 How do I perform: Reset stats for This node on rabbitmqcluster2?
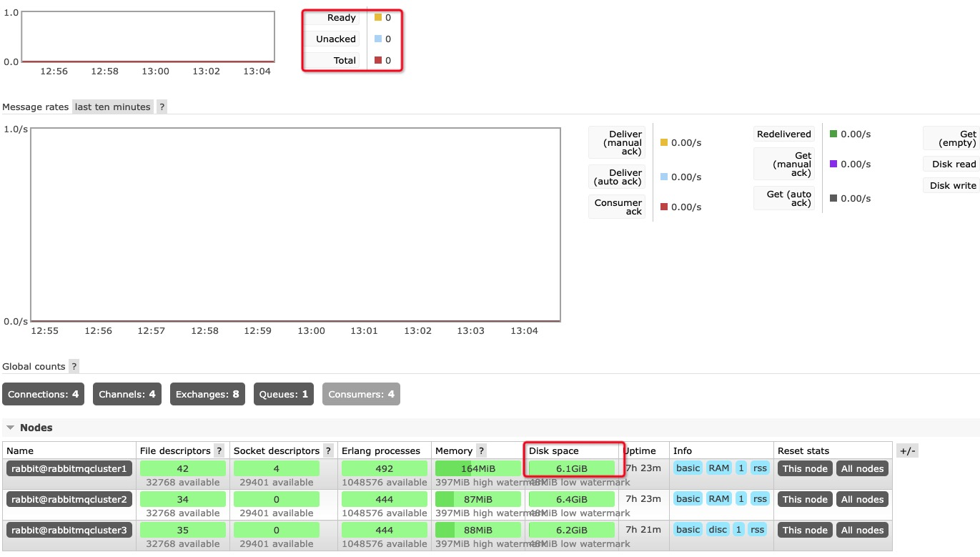tap(805, 500)
